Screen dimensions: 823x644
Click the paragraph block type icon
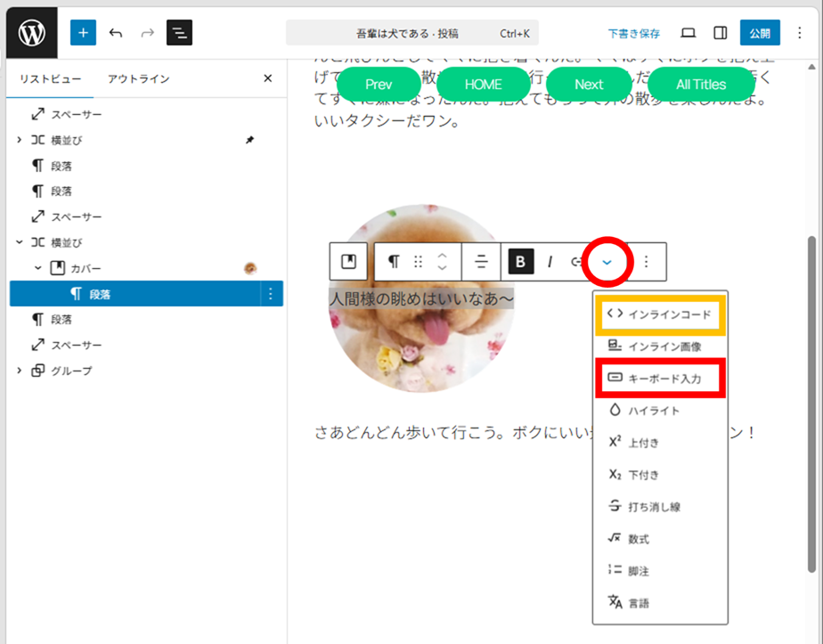point(393,262)
